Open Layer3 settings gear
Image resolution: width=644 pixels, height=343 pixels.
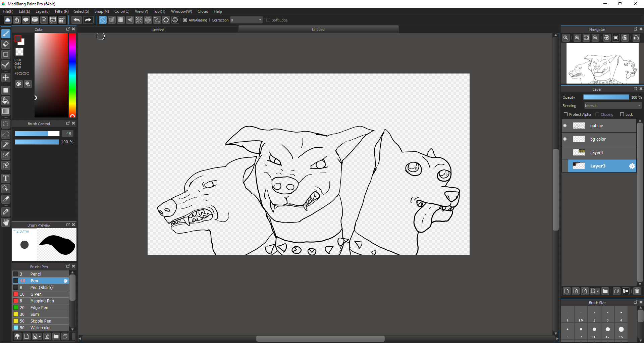tap(632, 166)
